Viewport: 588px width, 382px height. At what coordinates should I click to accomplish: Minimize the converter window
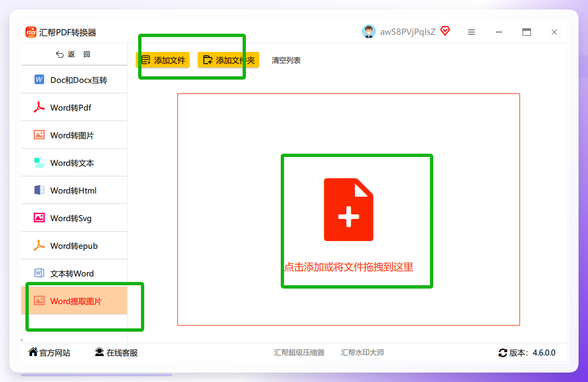[498, 32]
